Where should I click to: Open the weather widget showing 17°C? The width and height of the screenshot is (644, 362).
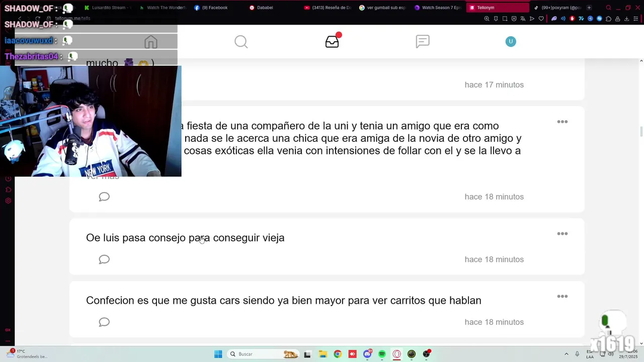coord(28,354)
